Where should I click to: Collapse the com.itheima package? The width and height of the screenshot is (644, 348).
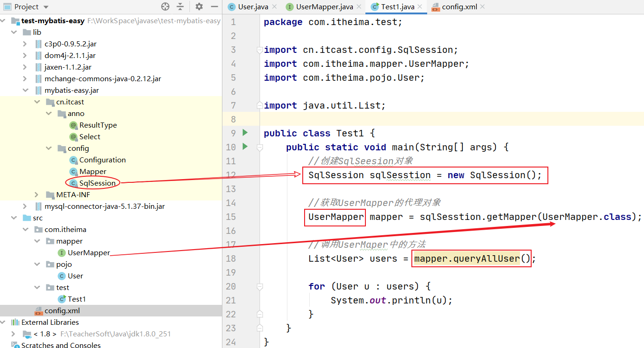pyautogui.click(x=25, y=230)
